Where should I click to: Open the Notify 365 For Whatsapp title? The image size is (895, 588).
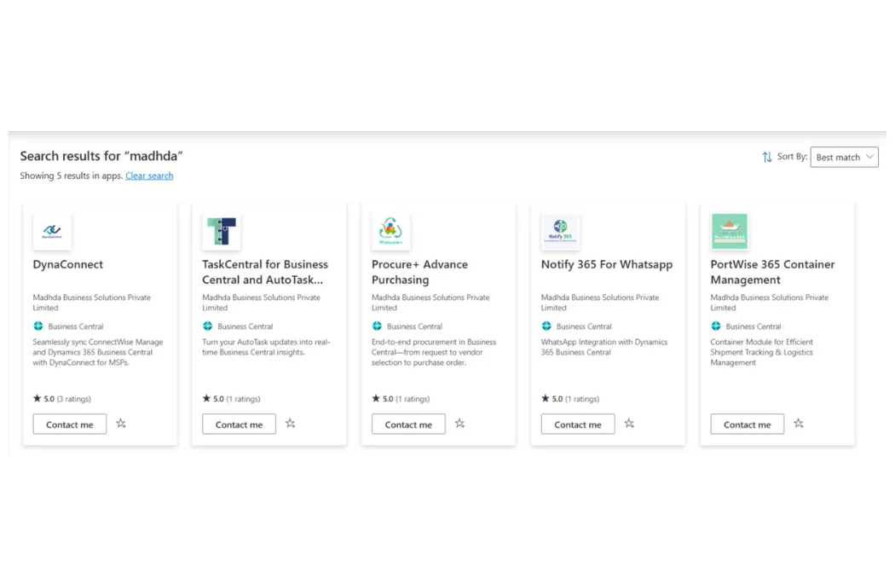[606, 264]
